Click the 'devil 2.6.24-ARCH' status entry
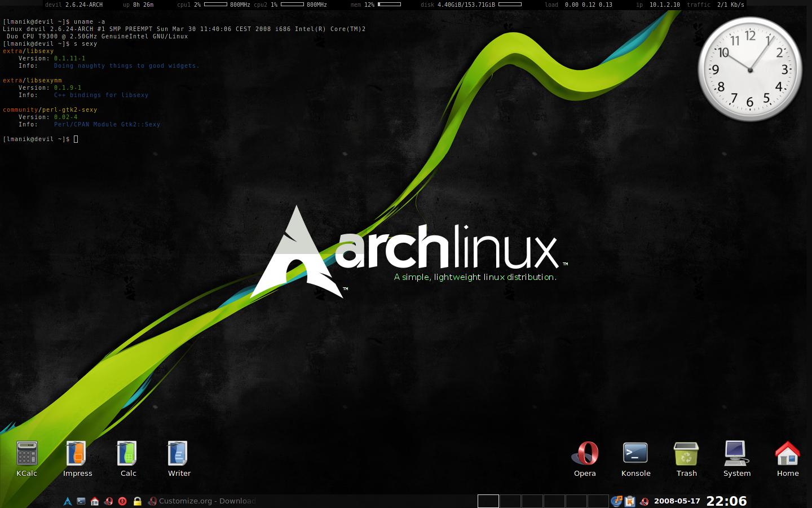Image resolution: width=812 pixels, height=508 pixels. pos(74,5)
